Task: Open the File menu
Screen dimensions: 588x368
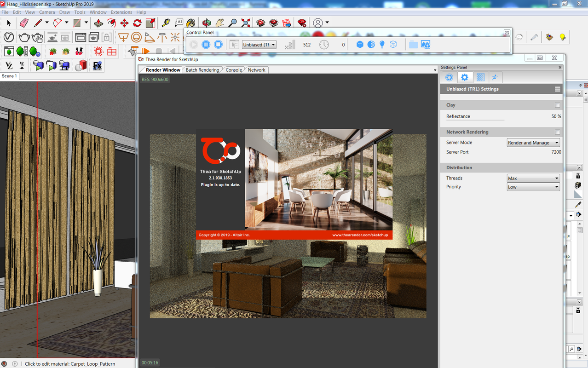Action: [5, 12]
